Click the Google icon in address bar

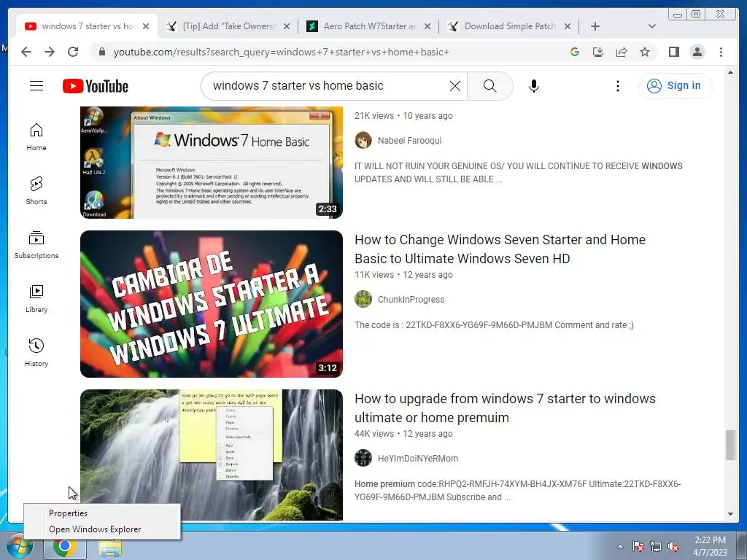[575, 52]
